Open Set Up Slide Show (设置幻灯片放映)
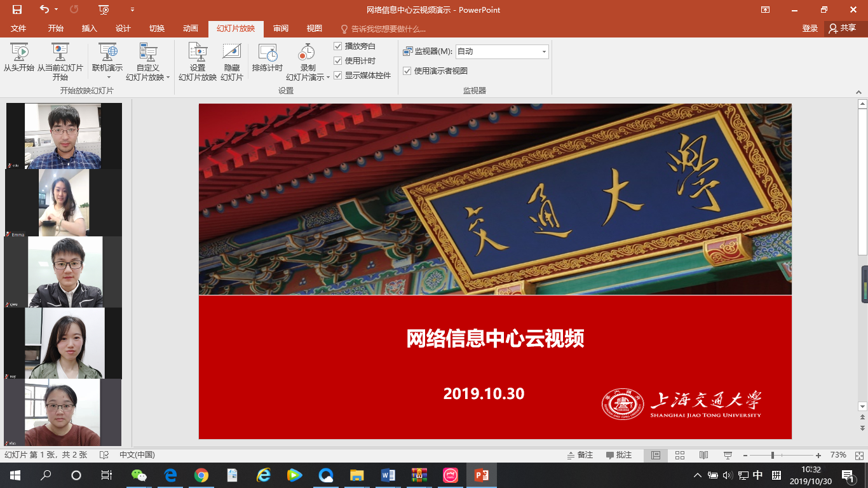 click(x=198, y=62)
